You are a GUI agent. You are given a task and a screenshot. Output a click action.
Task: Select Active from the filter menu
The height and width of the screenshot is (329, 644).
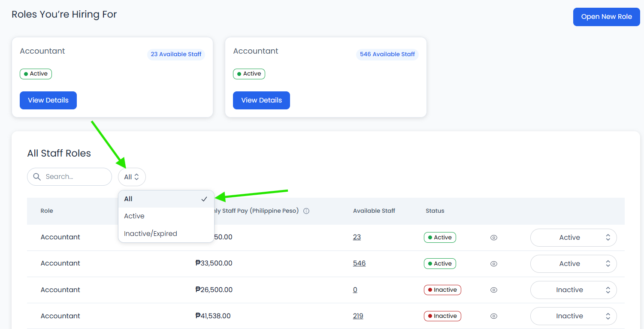[x=134, y=216]
